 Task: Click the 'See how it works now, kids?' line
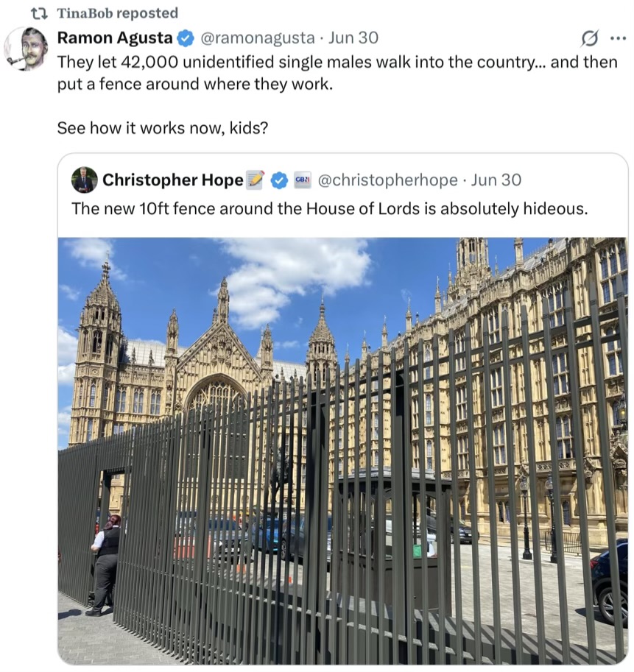(x=163, y=128)
